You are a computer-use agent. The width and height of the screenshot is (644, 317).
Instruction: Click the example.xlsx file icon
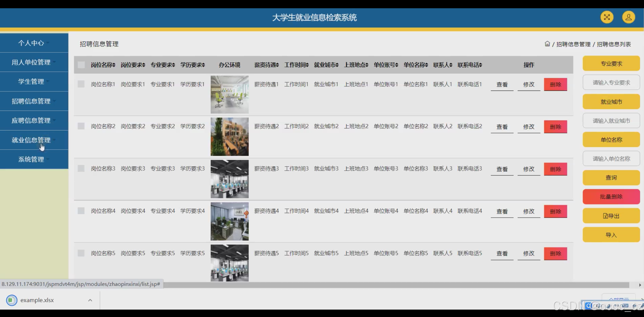click(12, 300)
